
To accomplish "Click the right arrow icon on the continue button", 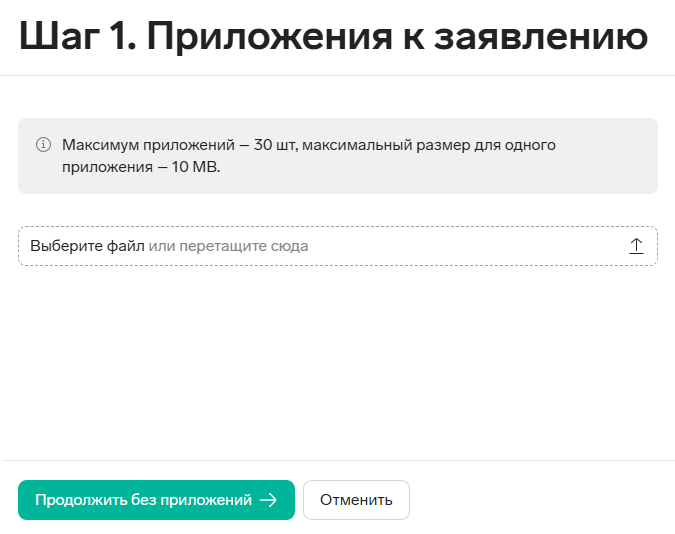I will (268, 500).
